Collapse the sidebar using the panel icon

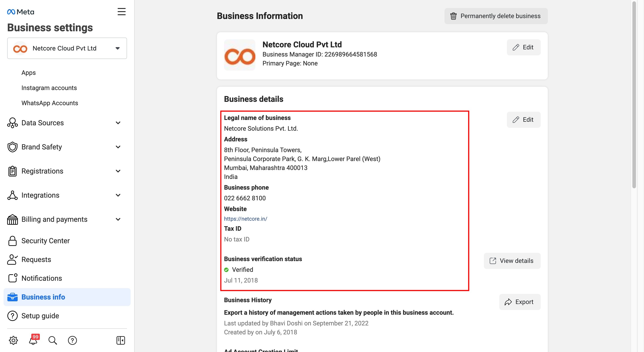(x=120, y=340)
